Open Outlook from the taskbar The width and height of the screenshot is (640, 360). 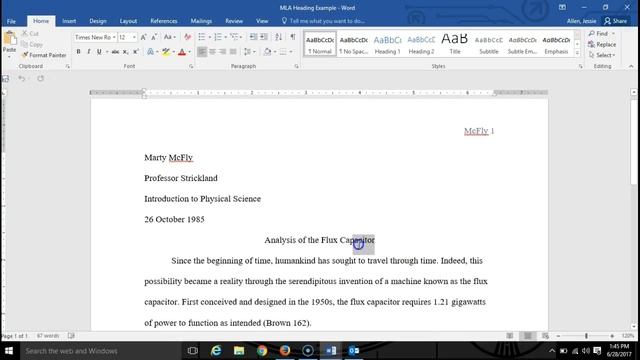pyautogui.click(x=354, y=351)
